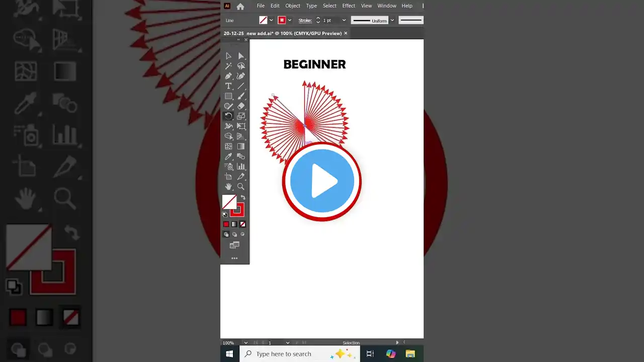Choose the Scale tool

241,116
